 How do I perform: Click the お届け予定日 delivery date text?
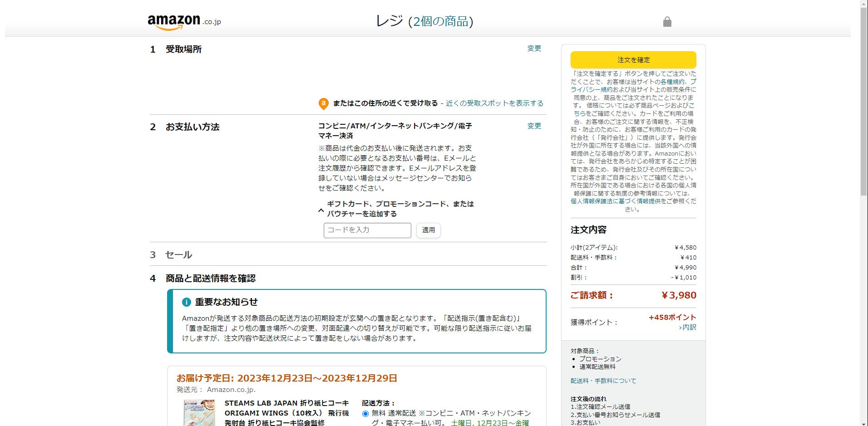click(287, 378)
